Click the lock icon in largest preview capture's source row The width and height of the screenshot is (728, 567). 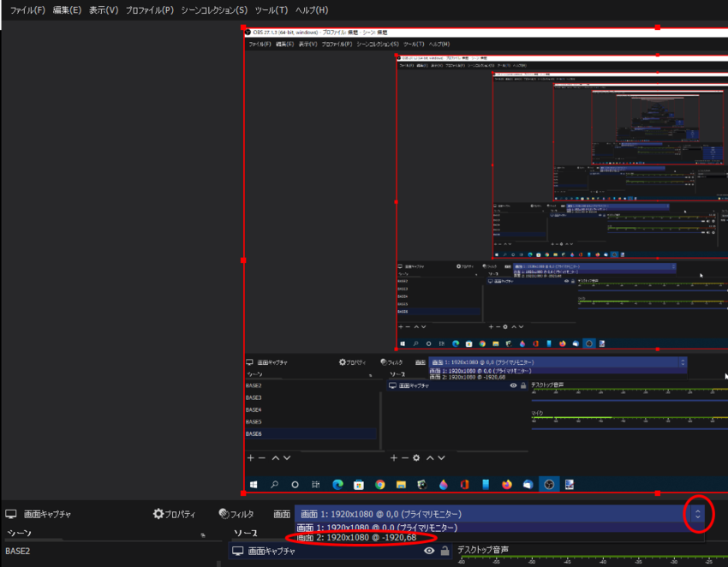click(x=523, y=385)
